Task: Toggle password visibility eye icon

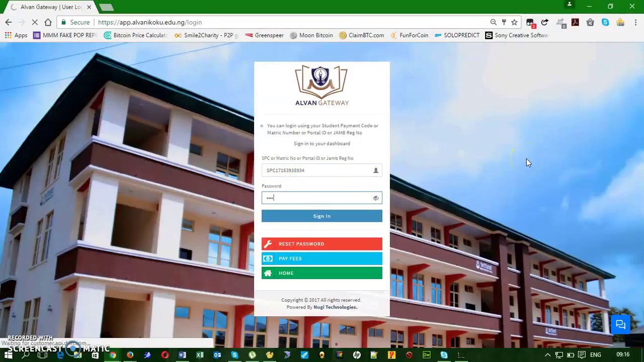Action: [x=376, y=198]
